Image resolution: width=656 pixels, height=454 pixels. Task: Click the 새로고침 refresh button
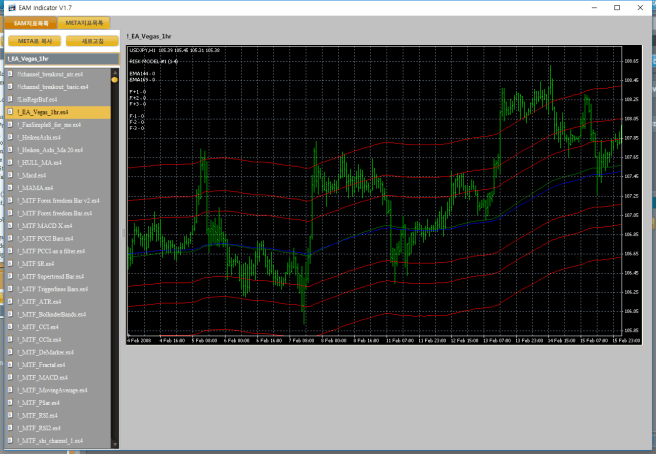(x=90, y=41)
